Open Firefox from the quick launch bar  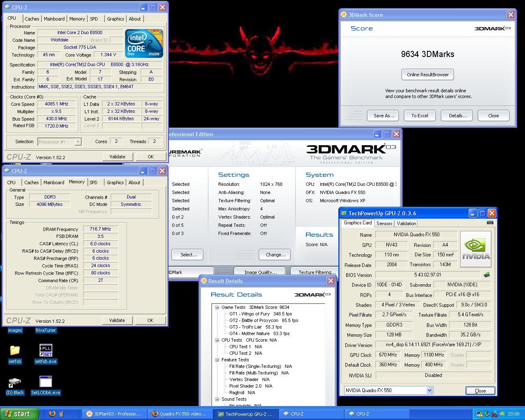[52, 413]
